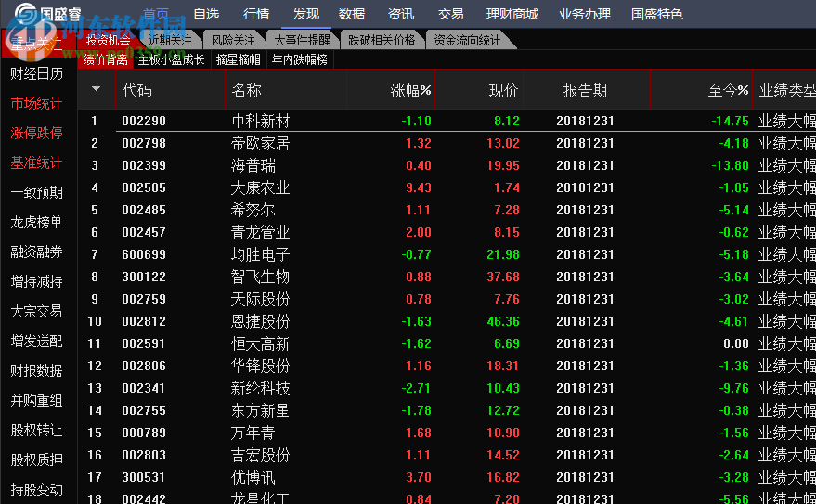Select the 主板小盘成长 sub-tab
This screenshot has height=504, width=816.
(171, 59)
